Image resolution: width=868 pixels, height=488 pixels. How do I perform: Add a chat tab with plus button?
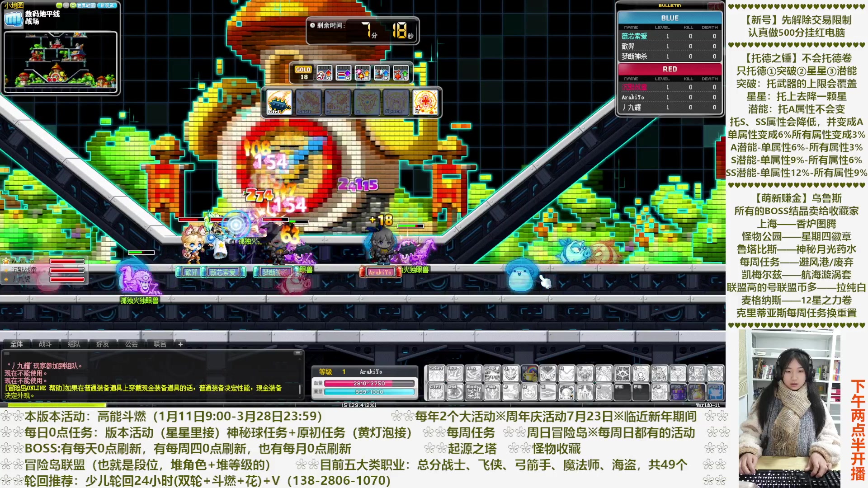[180, 344]
